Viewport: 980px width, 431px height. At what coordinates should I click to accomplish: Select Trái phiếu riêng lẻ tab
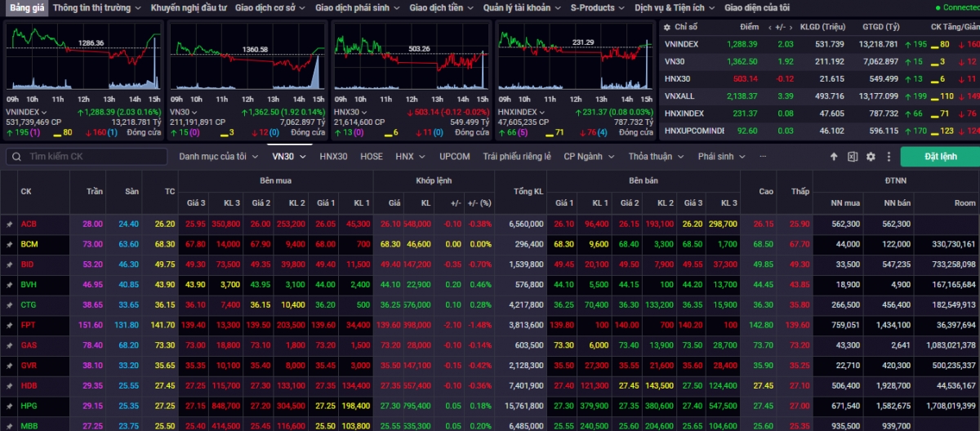pyautogui.click(x=516, y=156)
